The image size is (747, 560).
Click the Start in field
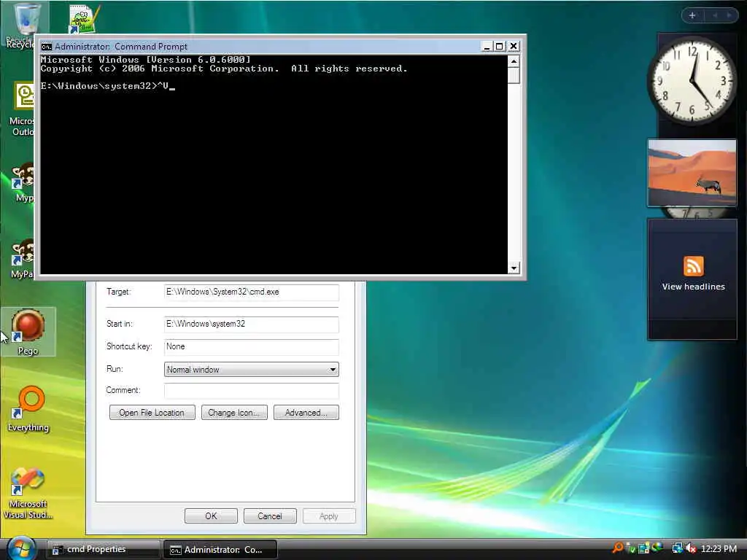click(251, 324)
